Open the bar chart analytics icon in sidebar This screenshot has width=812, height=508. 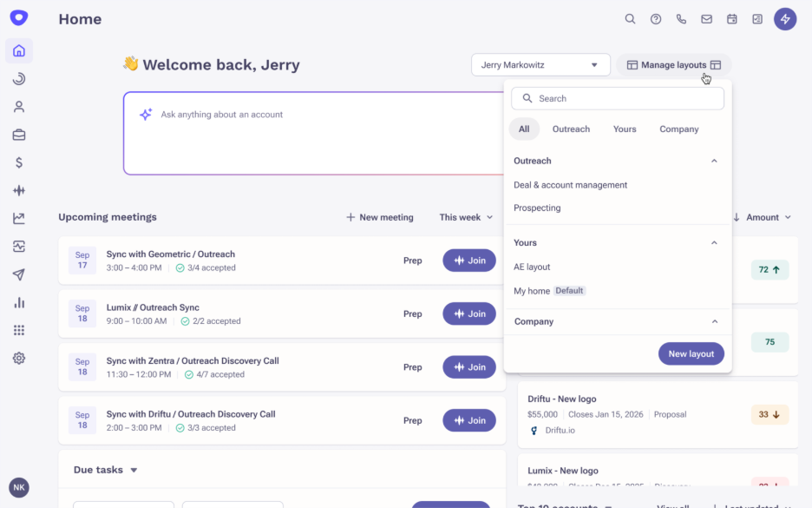tap(18, 302)
